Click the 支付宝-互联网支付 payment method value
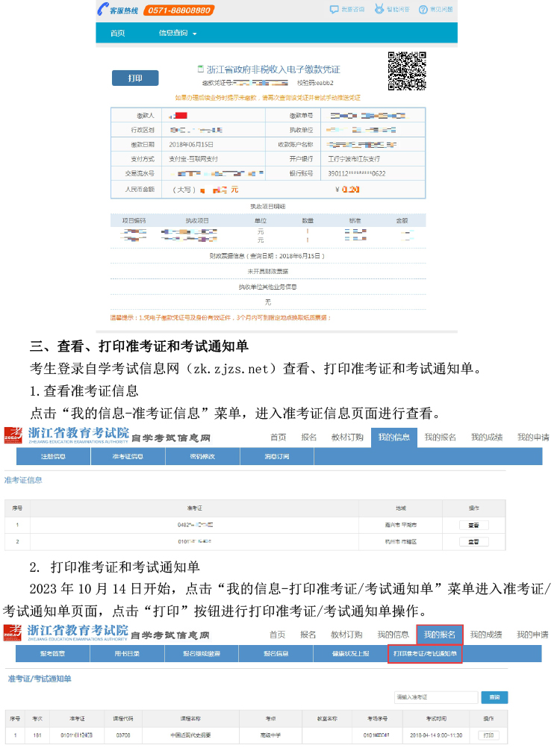 pyautogui.click(x=193, y=159)
